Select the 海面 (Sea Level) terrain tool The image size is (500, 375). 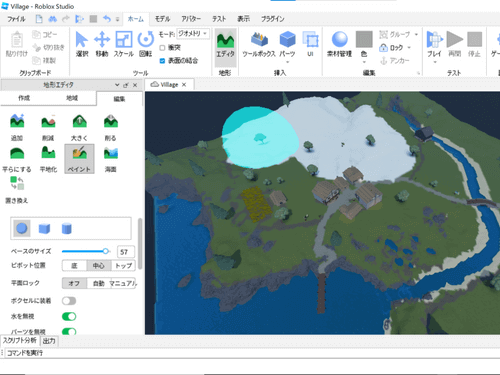[111, 159]
